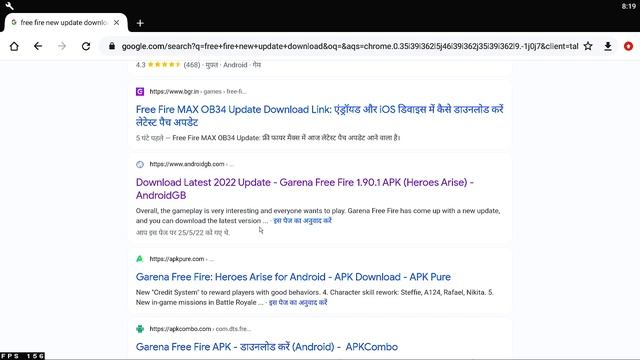Click the https://apkpure.com URL text
Viewport: 640px width, 360px height.
177,259
